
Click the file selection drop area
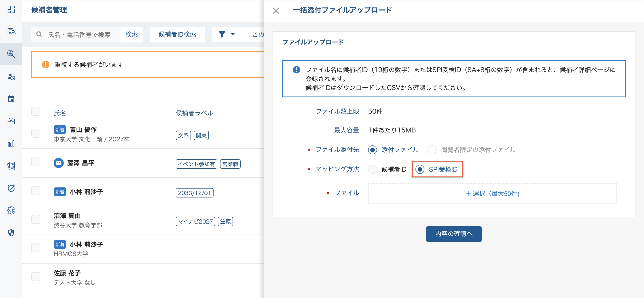coord(492,194)
